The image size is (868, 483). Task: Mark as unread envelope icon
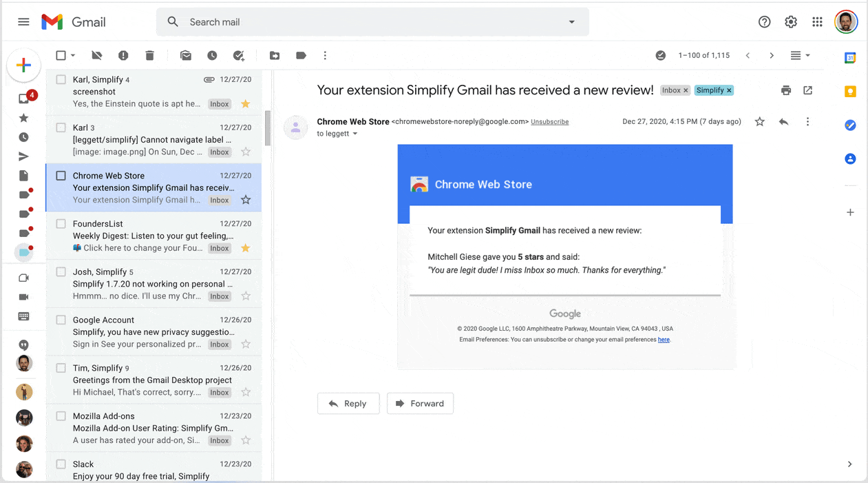coord(186,55)
